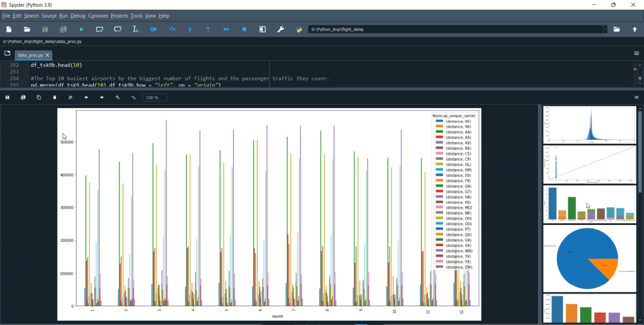Open the editor pane options menu
The height and width of the screenshot is (325, 644).
point(636,53)
